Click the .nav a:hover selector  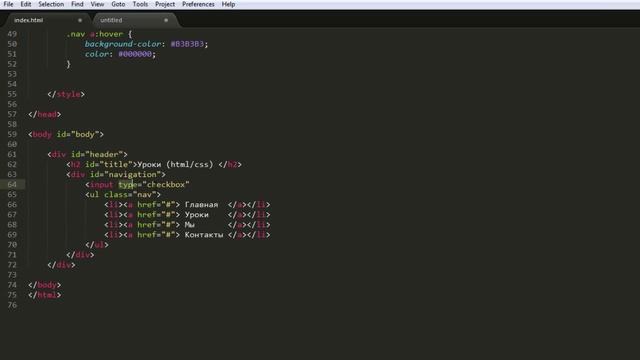95,34
